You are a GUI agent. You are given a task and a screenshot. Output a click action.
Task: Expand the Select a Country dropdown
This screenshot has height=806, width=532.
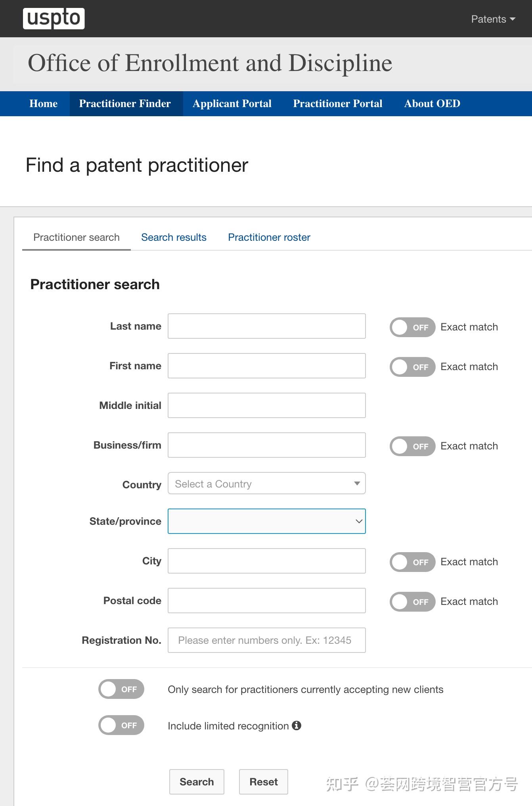coord(266,483)
